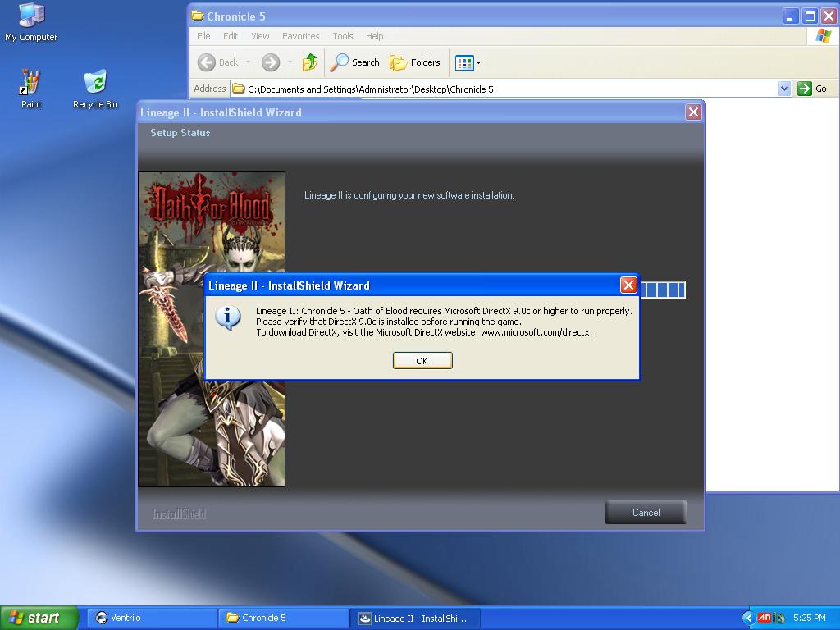Open My Computer desktop icon
Image resolution: width=840 pixels, height=630 pixels.
[31, 21]
